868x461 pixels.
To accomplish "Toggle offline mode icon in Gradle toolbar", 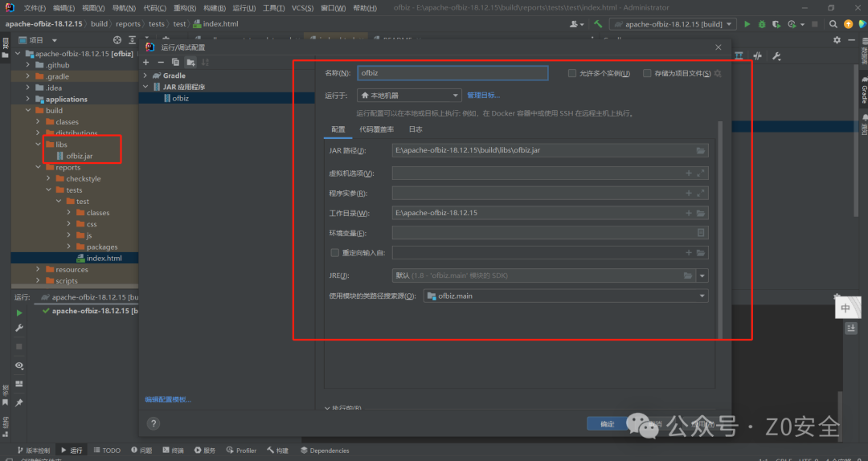I will point(758,56).
